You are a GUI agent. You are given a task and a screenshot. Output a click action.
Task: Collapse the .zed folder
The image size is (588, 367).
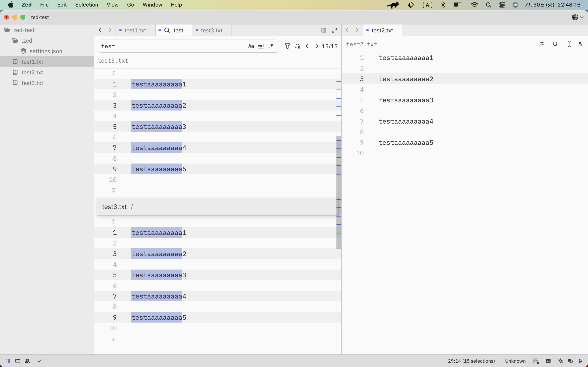27,41
